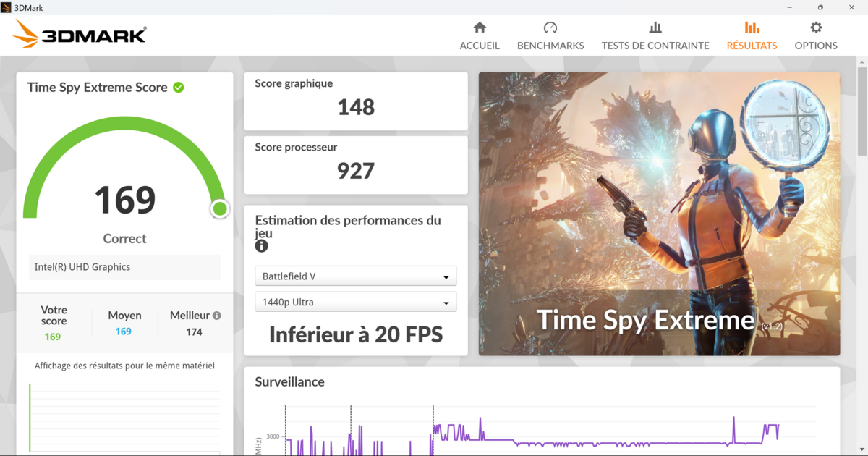Open the Battlefield V game dropdown
The height and width of the screenshot is (456, 868).
point(356,276)
